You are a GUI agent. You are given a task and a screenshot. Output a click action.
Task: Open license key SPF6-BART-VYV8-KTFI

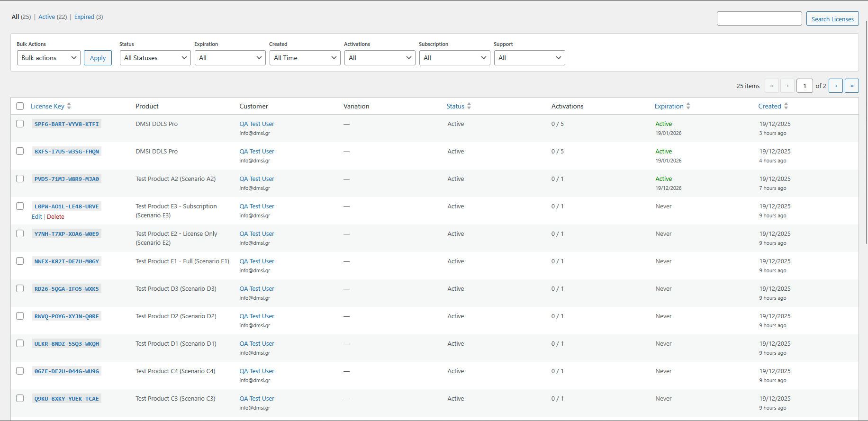point(67,124)
